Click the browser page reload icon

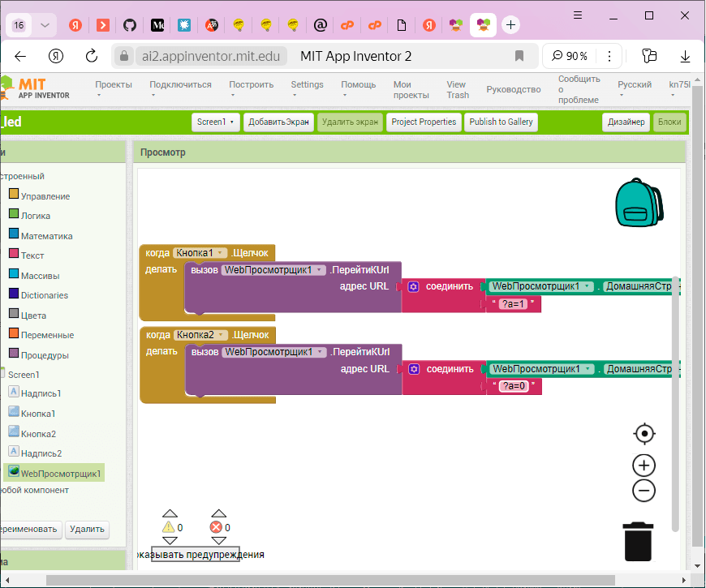(x=92, y=56)
